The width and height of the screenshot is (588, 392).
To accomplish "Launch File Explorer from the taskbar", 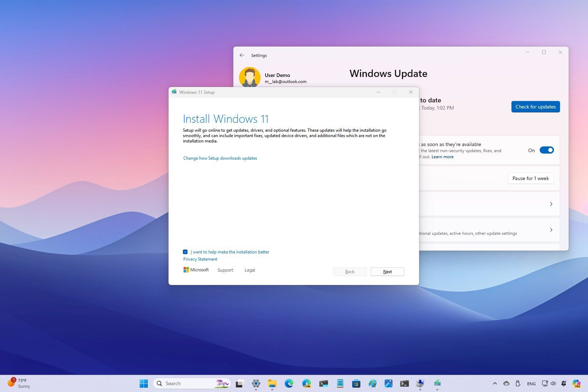I will click(x=272, y=383).
